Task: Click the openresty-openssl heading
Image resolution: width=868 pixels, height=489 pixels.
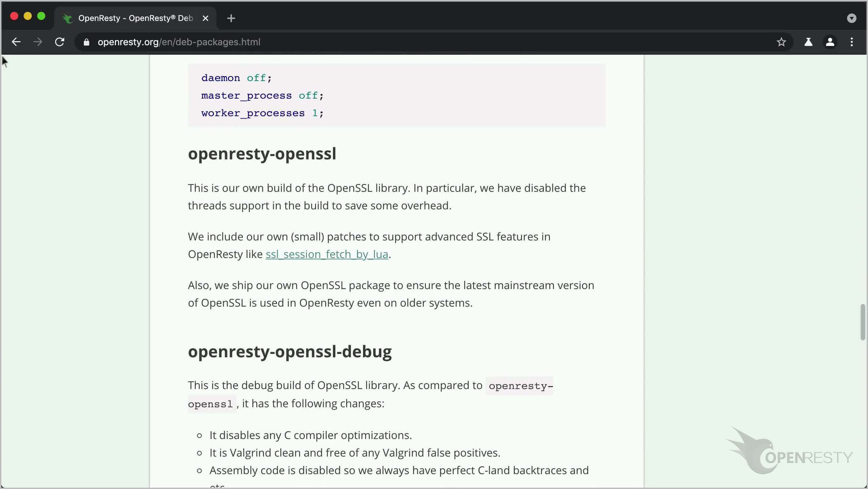Action: [262, 154]
